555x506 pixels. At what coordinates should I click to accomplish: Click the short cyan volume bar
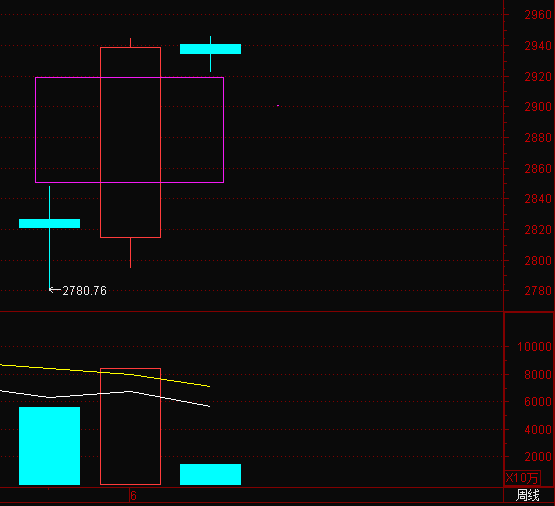[211, 474]
